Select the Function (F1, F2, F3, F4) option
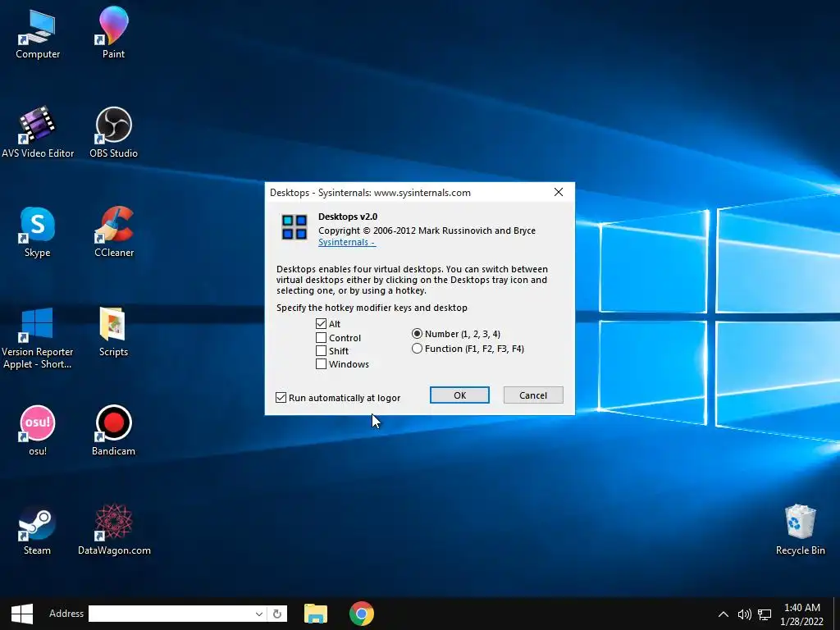 [417, 348]
